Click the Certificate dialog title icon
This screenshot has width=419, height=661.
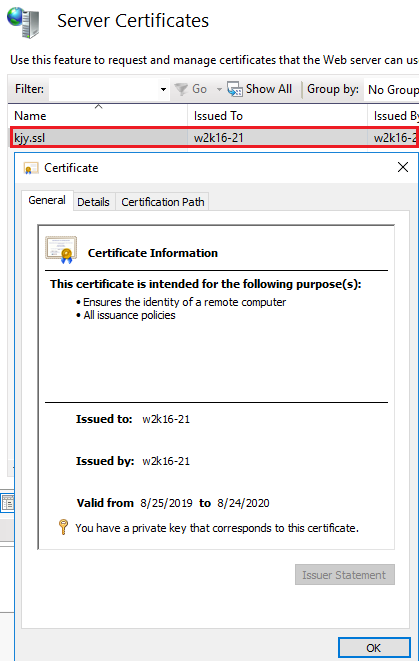click(31, 168)
